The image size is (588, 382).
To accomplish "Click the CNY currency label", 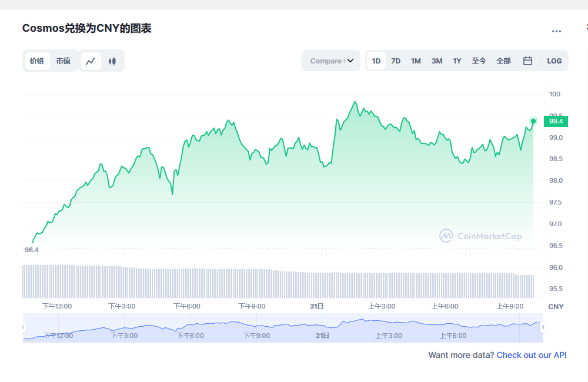I will [556, 307].
